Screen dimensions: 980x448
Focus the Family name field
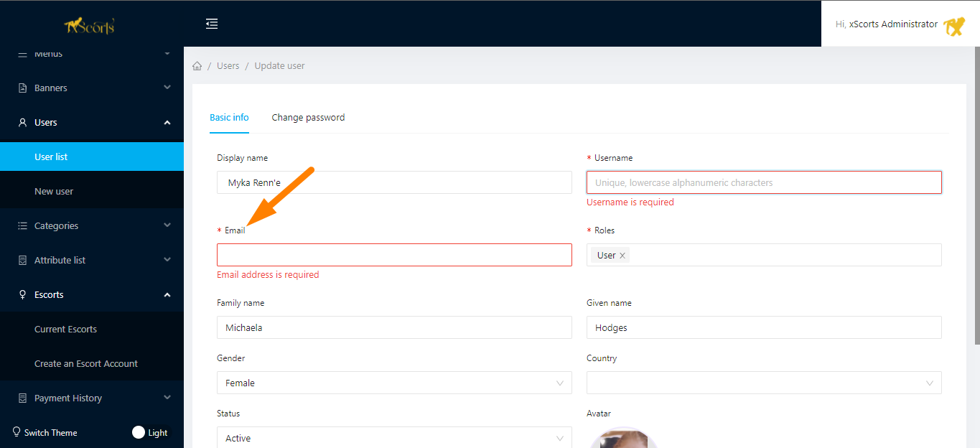[394, 327]
